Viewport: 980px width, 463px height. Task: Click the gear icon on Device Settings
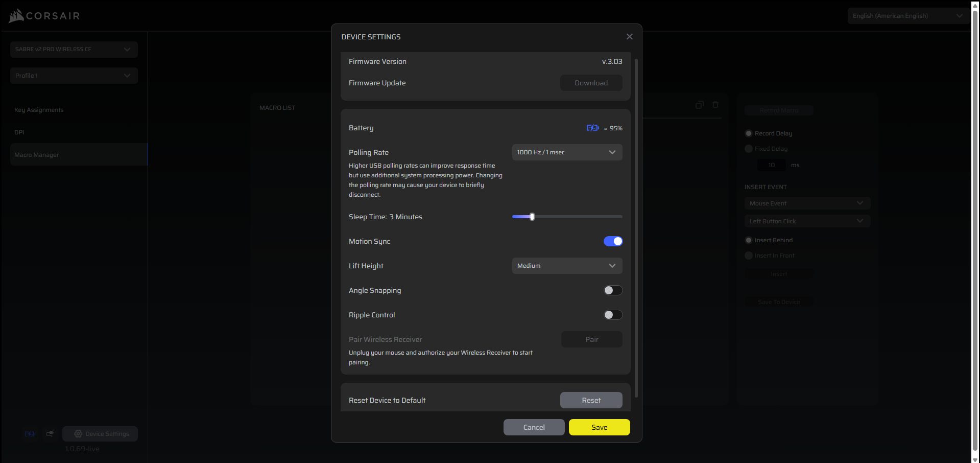(78, 434)
